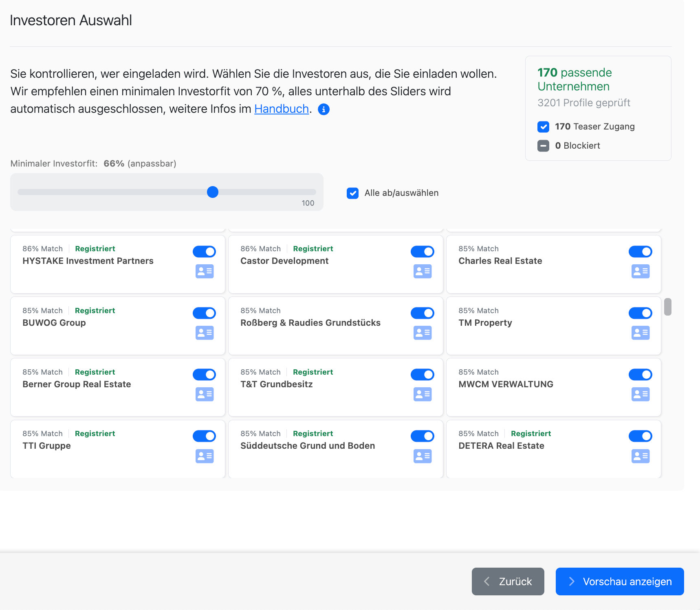700x610 pixels.
Task: Disable the MWCM VERWALTUNG toggle
Action: [x=641, y=375]
